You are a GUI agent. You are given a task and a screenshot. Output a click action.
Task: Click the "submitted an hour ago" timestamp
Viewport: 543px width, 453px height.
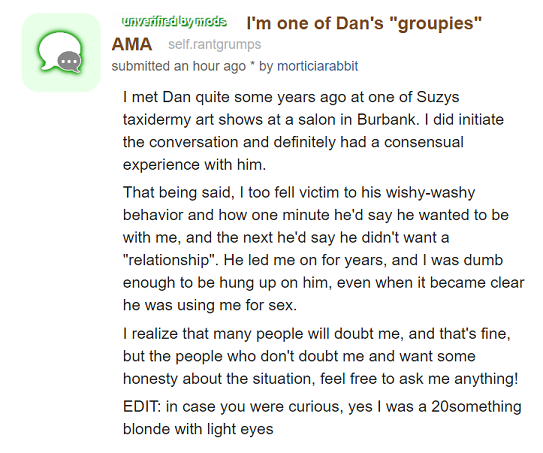pyautogui.click(x=179, y=66)
